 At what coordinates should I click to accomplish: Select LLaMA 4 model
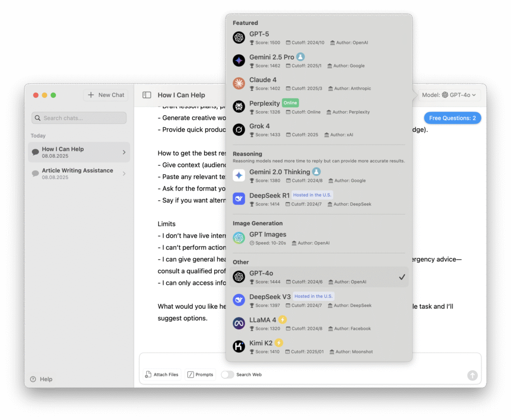coord(319,324)
